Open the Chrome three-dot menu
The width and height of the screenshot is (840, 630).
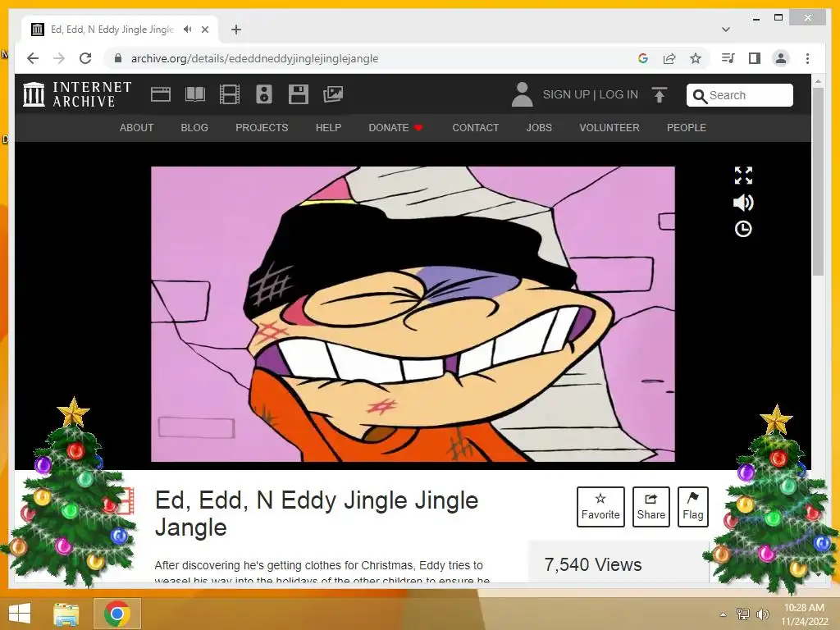click(807, 58)
